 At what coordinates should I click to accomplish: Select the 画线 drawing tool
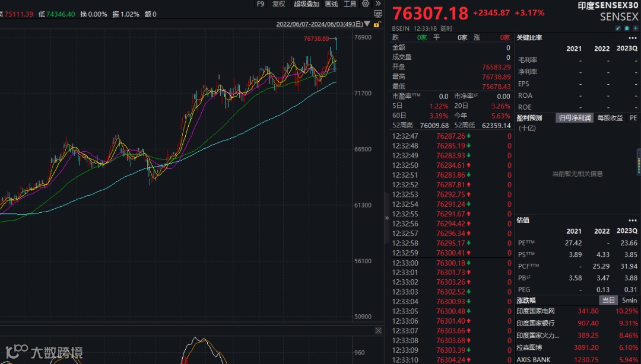tap(331, 4)
